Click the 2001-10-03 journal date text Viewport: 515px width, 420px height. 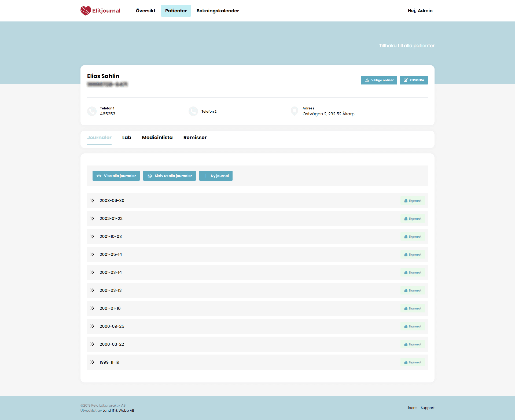[111, 237]
